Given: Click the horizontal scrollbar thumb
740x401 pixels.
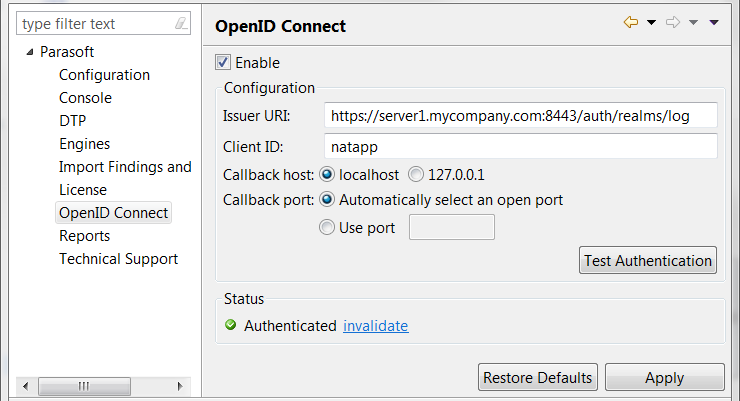Looking at the screenshot, I should pos(84,386).
